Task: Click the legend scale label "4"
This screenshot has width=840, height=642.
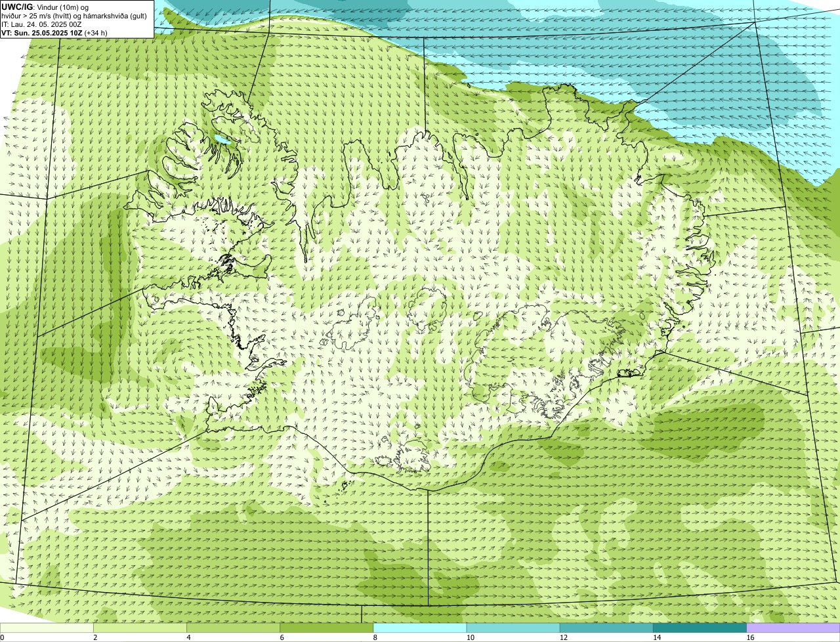Action: pyautogui.click(x=188, y=637)
